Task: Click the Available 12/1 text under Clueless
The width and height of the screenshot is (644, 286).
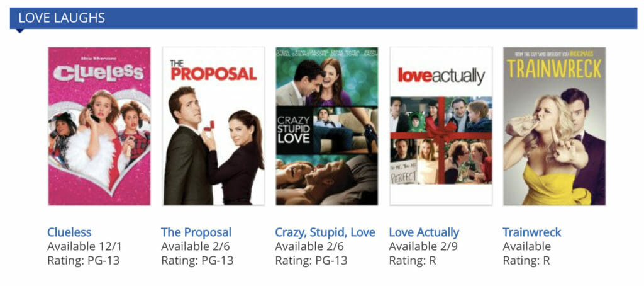Action: click(85, 246)
